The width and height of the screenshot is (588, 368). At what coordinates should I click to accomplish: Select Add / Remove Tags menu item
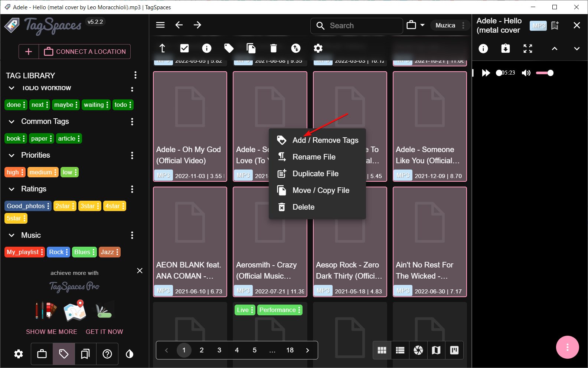tap(317, 140)
